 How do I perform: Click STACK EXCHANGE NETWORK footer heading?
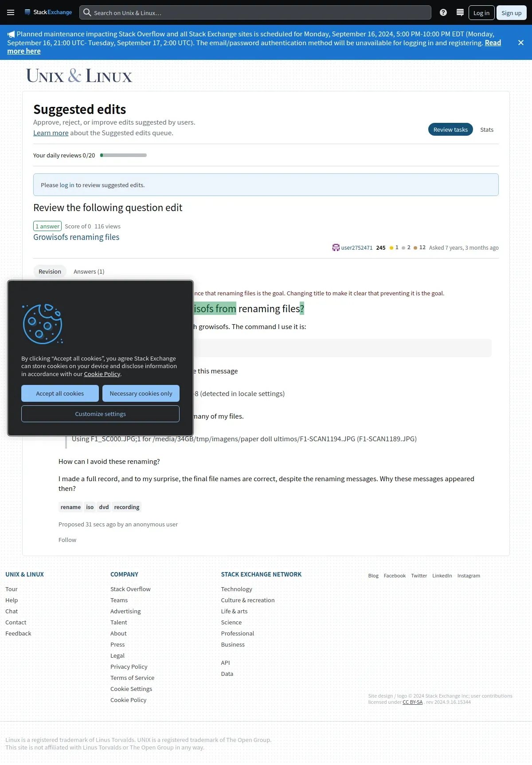261,574
